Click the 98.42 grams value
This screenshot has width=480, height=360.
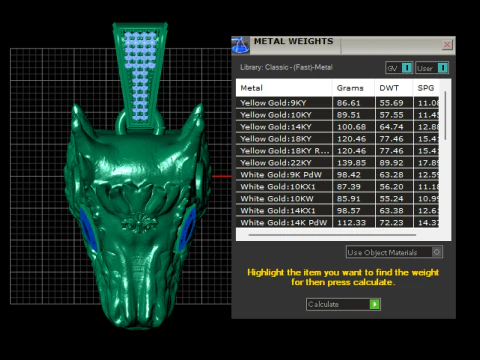pos(348,175)
